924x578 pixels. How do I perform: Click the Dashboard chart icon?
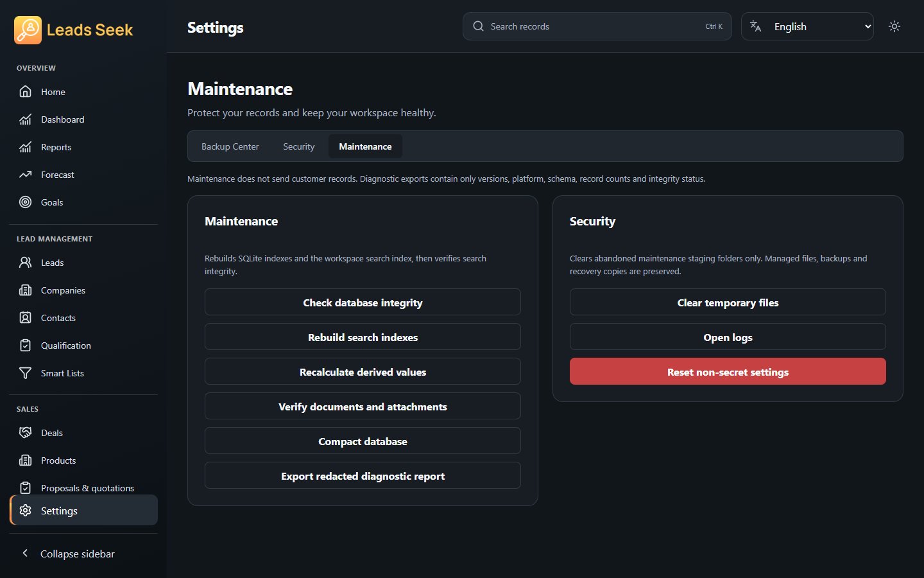point(25,119)
